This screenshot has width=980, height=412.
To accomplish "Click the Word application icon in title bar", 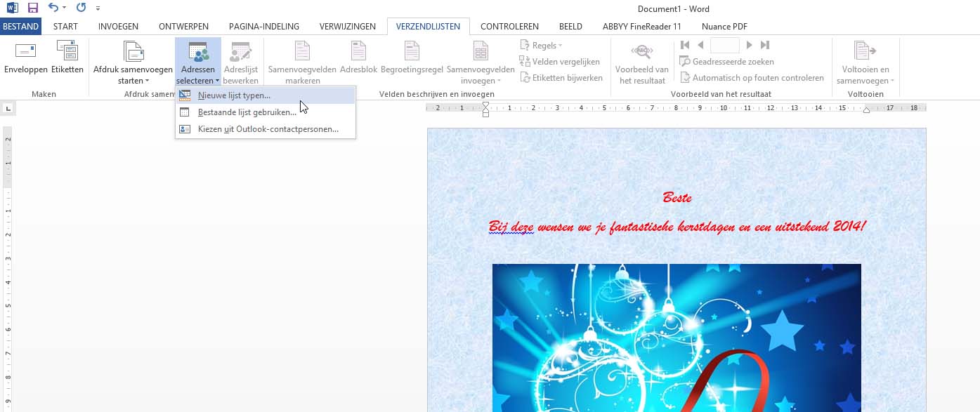I will point(12,8).
